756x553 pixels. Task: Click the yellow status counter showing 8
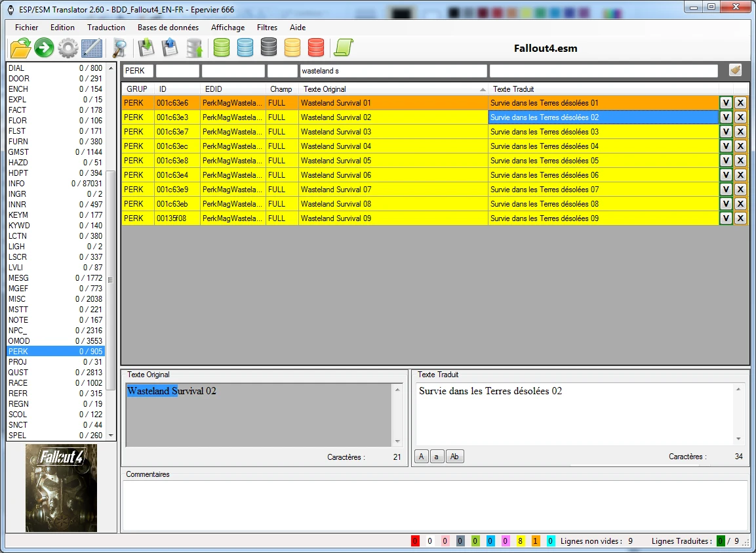click(520, 541)
